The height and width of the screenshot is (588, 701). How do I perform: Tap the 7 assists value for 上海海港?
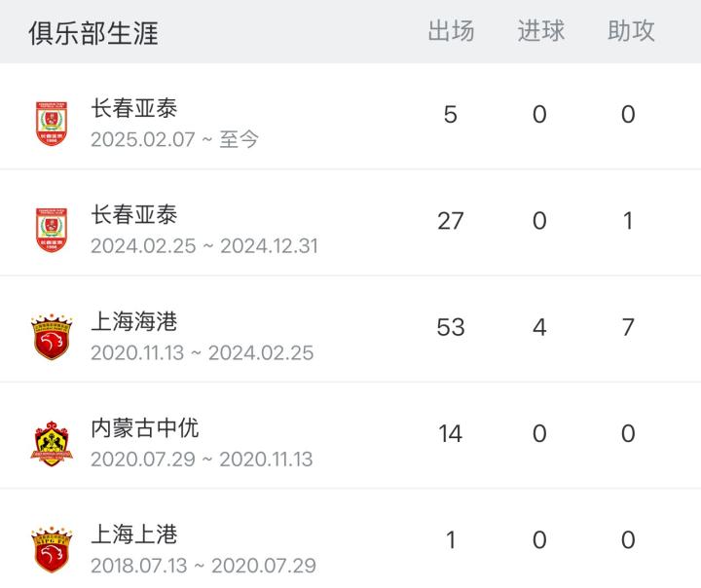(628, 327)
